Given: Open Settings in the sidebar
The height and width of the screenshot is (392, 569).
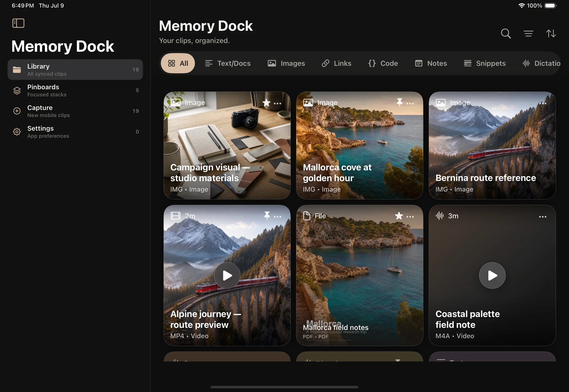Looking at the screenshot, I should (75, 132).
